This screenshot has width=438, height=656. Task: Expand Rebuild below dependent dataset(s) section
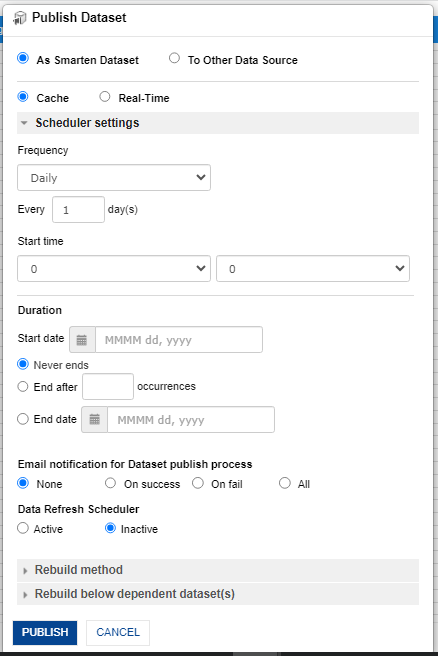218,594
